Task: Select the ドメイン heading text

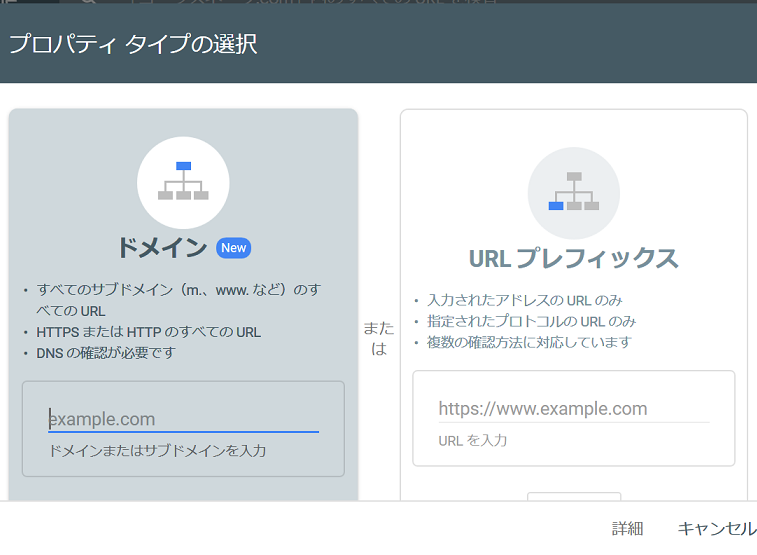Action: 163,248
